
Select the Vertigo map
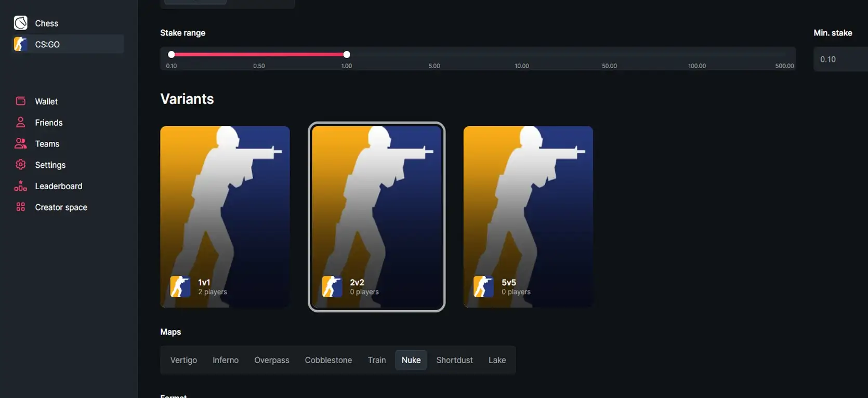[x=183, y=360]
